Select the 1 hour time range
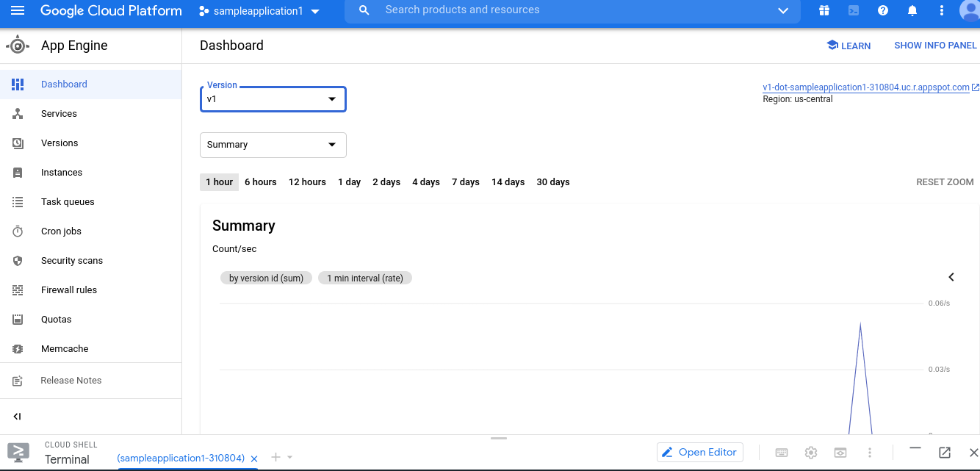The image size is (980, 471). point(219,182)
